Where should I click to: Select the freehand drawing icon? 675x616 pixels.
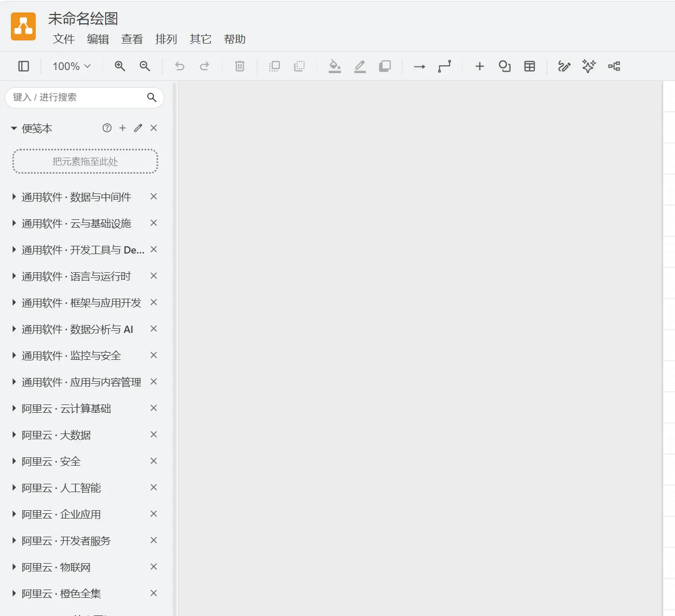tap(564, 66)
